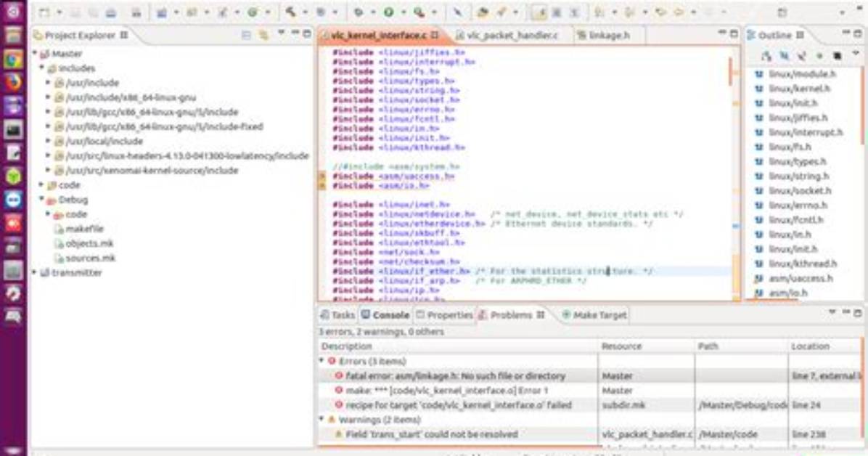Toggle Hide Non-Public Members in Outline toolbar
This screenshot has width=868, height=456.
819,55
